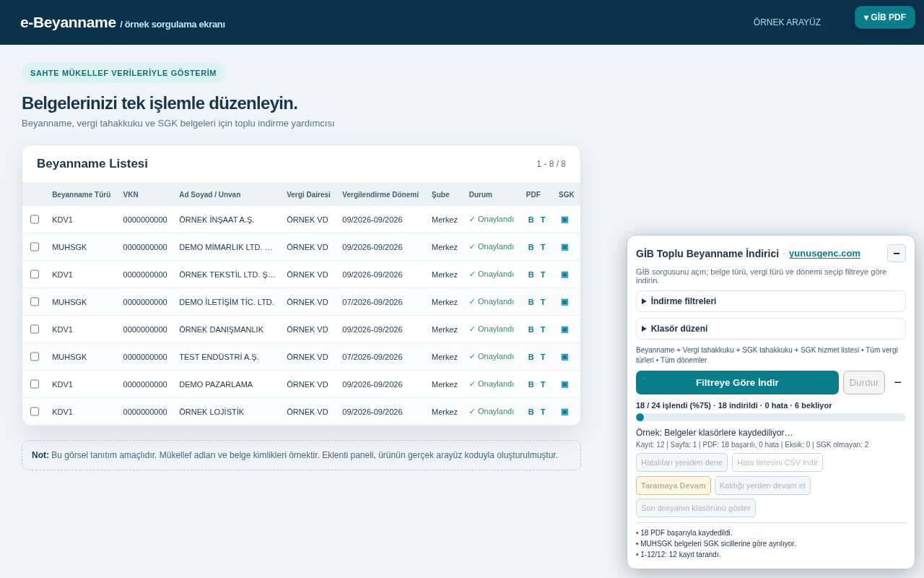Screen dimensions: 924x578
Task: Open yunusgenc.com link
Action: tap(824, 254)
